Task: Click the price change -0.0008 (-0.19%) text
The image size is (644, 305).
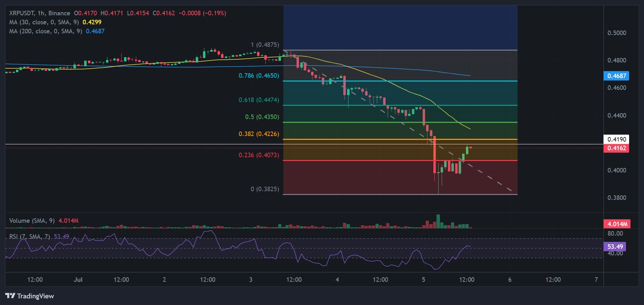Action: click(x=202, y=13)
